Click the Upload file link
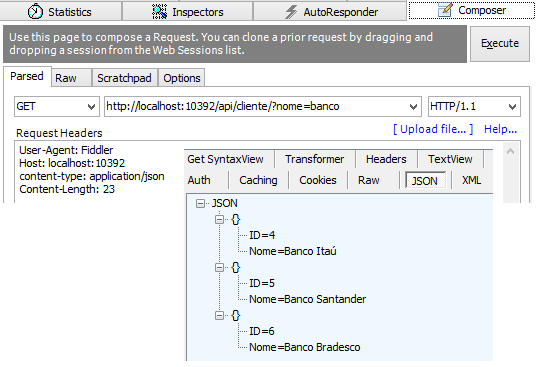This screenshot has width=542, height=367. tap(433, 129)
